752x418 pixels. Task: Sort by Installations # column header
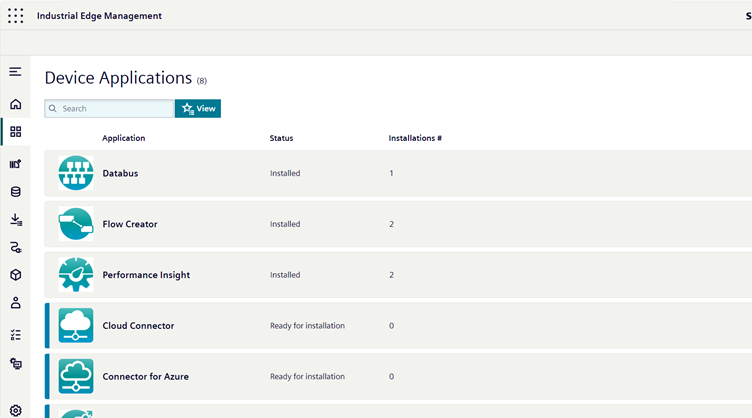coord(415,138)
